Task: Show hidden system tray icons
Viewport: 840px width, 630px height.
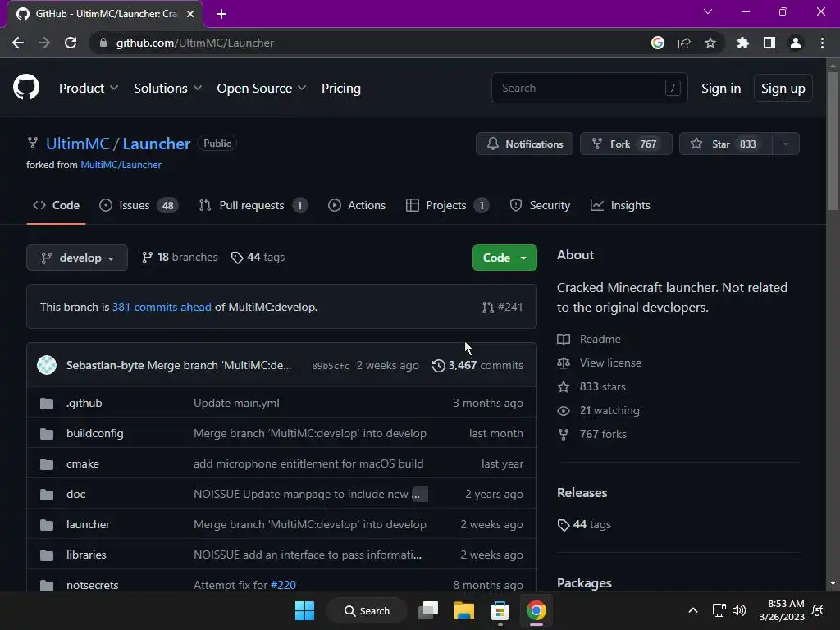Action: [692, 610]
